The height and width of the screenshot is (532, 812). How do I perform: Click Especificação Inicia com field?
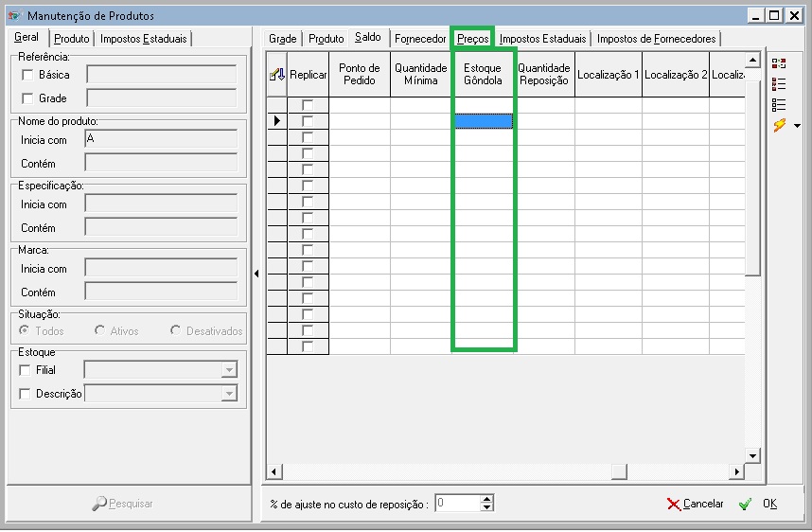coord(161,204)
